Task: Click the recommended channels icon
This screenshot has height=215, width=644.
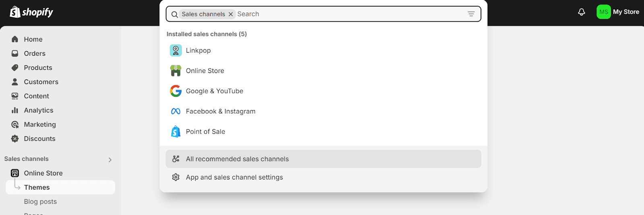Action: [x=175, y=159]
